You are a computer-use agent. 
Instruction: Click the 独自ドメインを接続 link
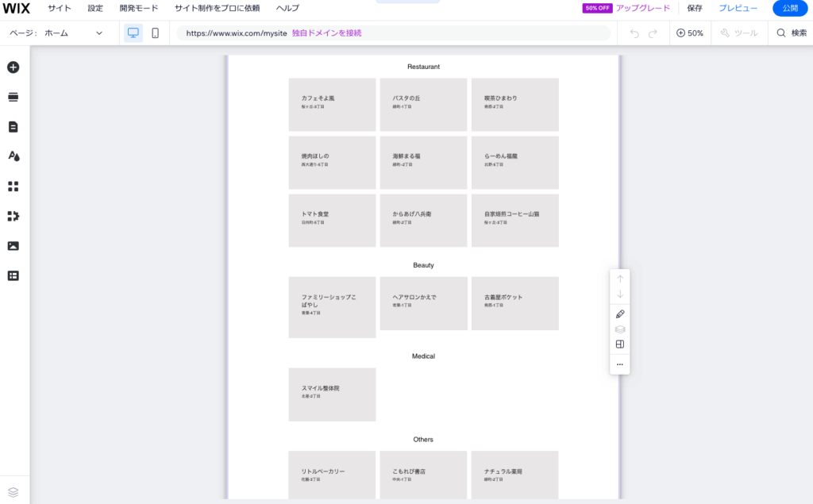(x=326, y=33)
